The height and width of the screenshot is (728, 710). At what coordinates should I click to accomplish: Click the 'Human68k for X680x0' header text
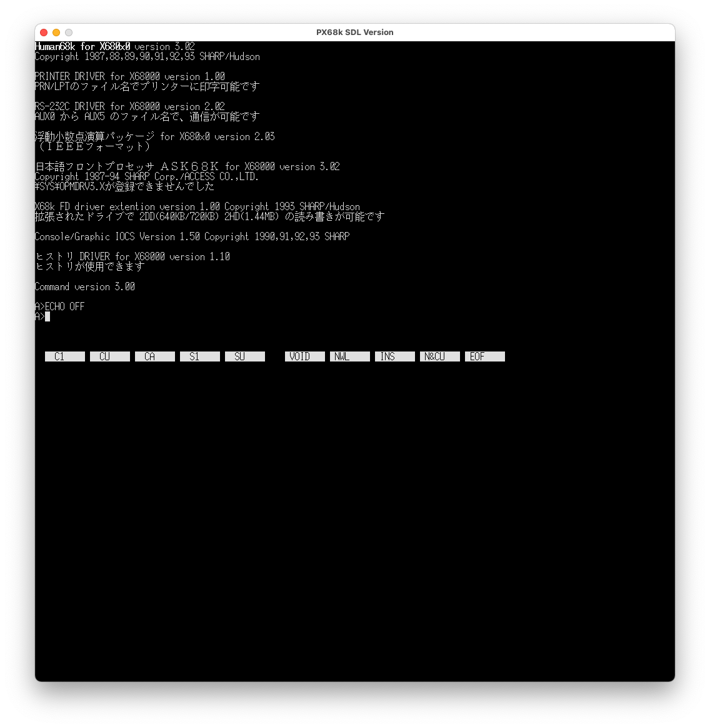(x=82, y=46)
